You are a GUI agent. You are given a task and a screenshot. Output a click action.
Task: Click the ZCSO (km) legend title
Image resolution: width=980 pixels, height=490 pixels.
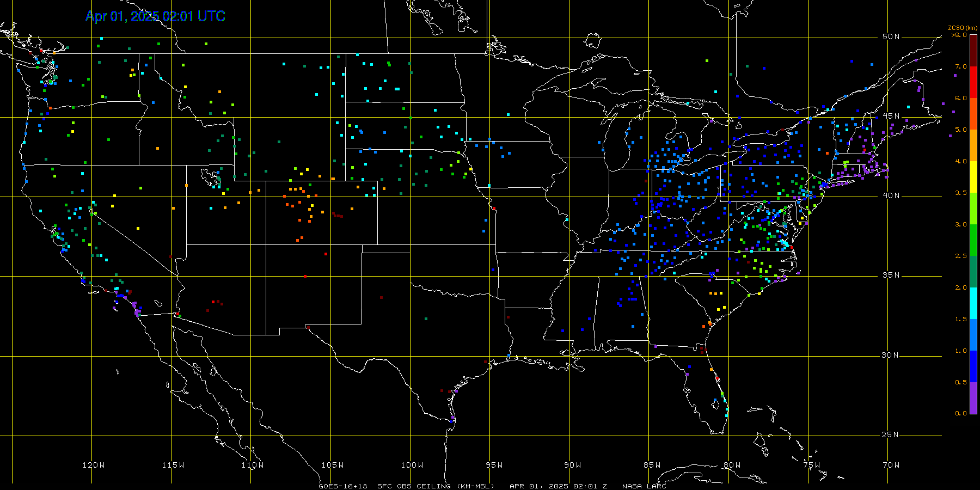coord(963,28)
